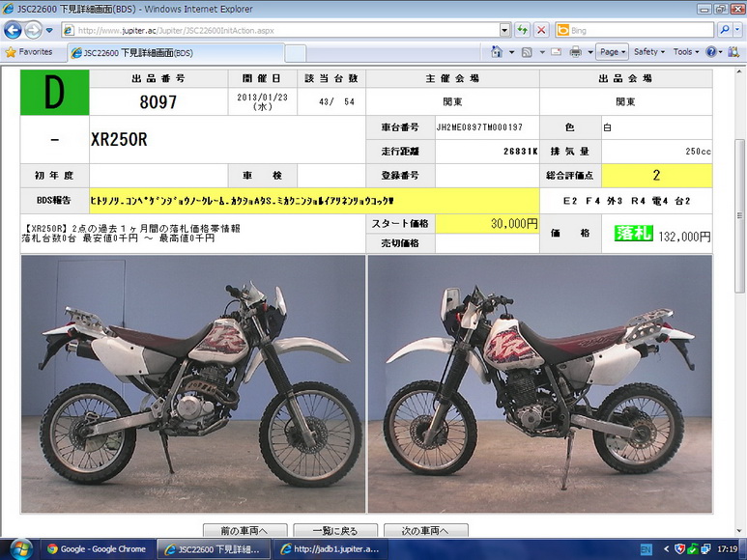Refresh the page with green arrows icon
The image size is (747, 560).
(523, 31)
